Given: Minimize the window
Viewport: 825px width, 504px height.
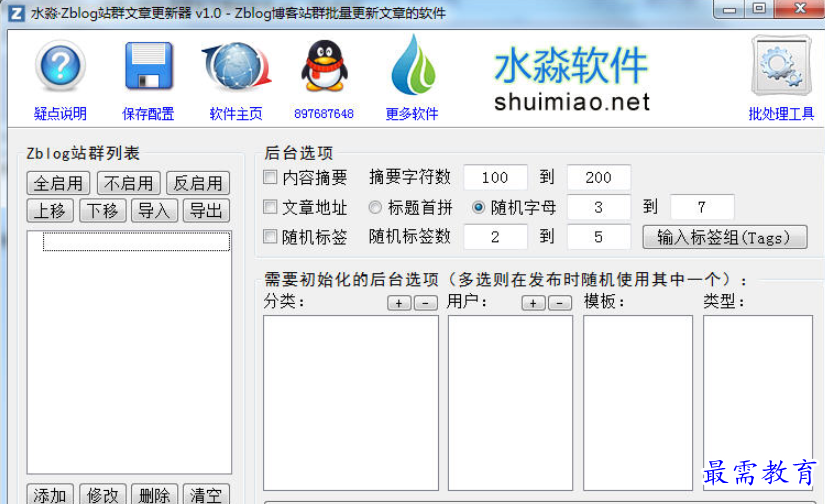Looking at the screenshot, I should tap(730, 9).
